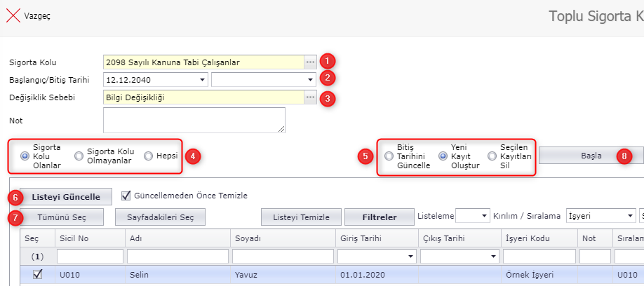The image size is (644, 286).
Task: Open Değişiklik Sebebi lookup ellipsis button
Action: pos(309,97)
